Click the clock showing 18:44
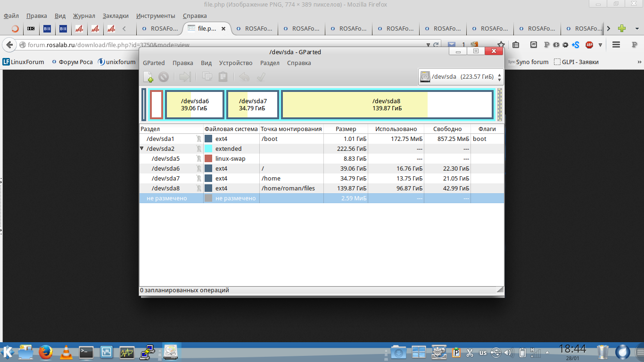The image size is (644, 362). (x=572, y=349)
